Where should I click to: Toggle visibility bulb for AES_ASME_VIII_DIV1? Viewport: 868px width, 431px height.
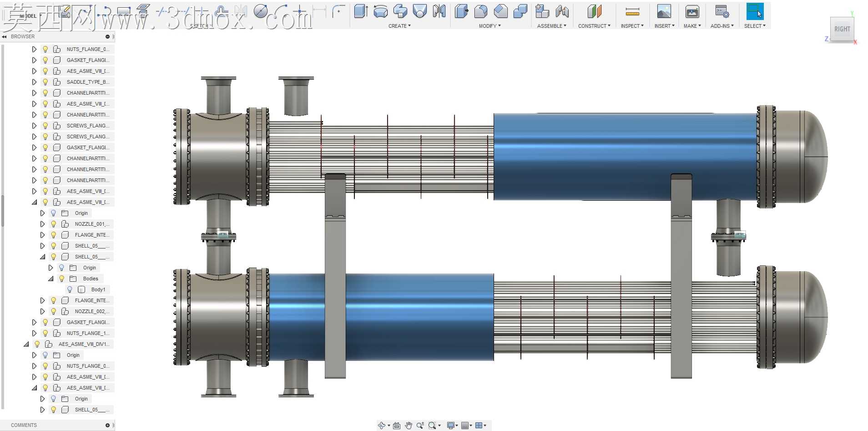(37, 344)
